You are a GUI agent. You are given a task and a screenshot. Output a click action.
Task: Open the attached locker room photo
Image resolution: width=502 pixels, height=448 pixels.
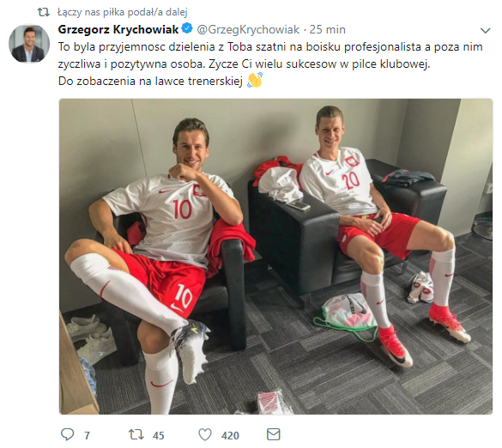point(275,257)
